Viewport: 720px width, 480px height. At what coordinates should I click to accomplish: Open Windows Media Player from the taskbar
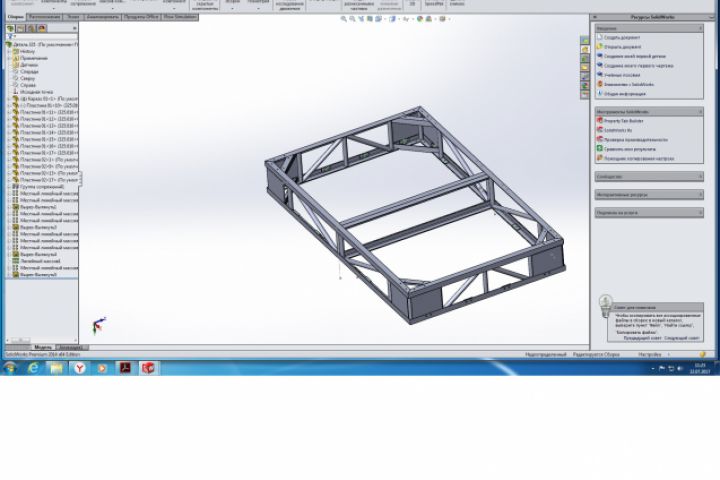(102, 368)
